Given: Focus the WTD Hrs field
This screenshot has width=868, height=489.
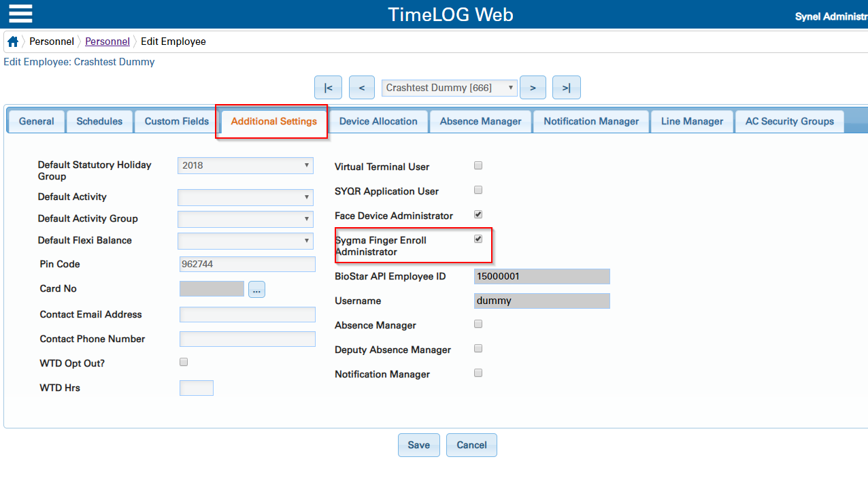Looking at the screenshot, I should tap(197, 388).
